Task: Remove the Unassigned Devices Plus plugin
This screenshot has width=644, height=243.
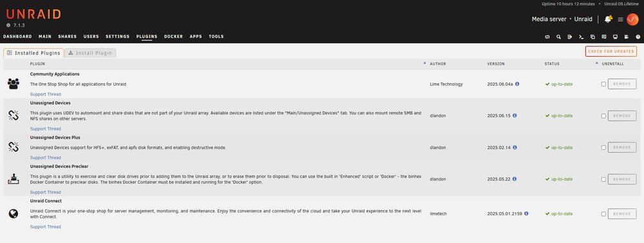Action: [622, 147]
